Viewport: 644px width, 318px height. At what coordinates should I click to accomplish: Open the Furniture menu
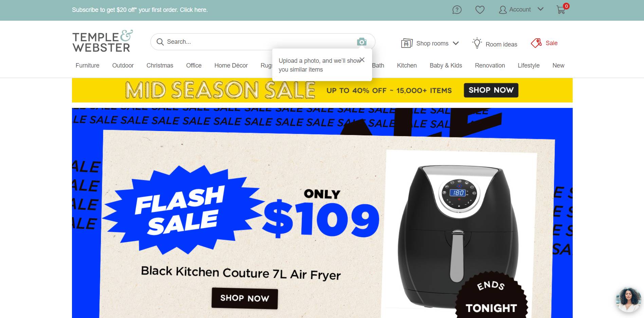tap(87, 66)
